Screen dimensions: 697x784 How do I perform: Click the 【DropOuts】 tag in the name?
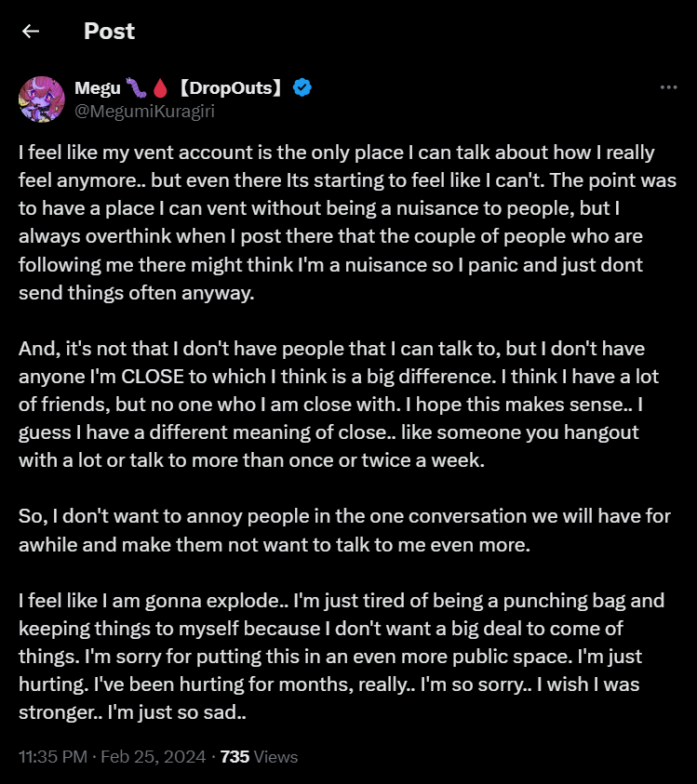(230, 88)
